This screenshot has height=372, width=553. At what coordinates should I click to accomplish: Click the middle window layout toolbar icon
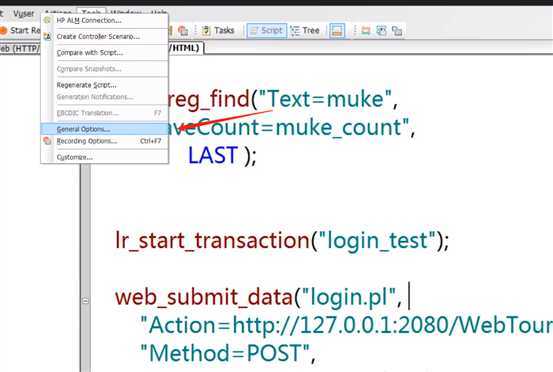381,31
